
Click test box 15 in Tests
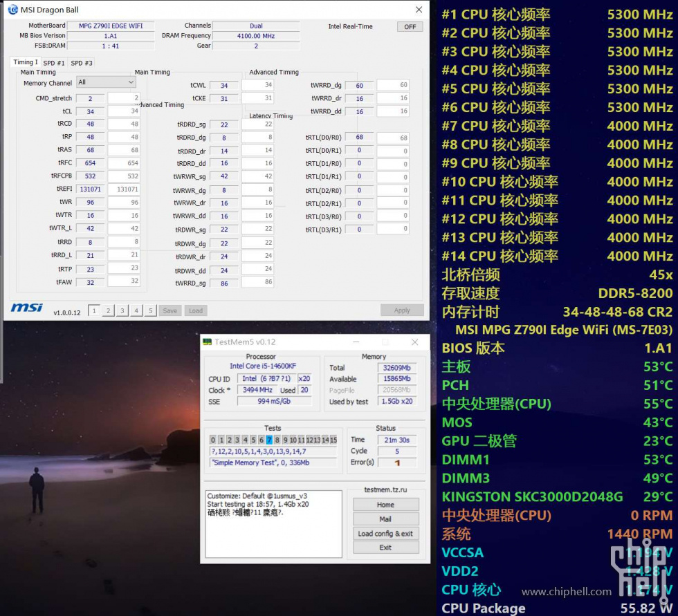(333, 440)
